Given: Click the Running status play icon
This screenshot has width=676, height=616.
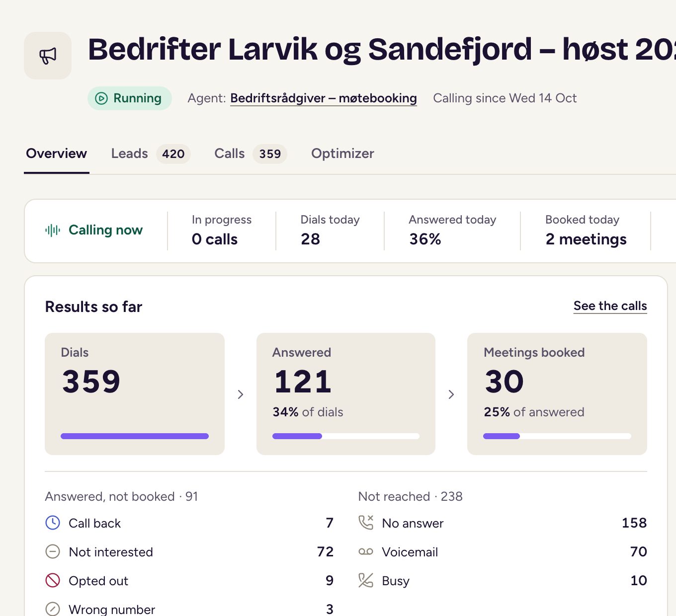Looking at the screenshot, I should point(101,98).
